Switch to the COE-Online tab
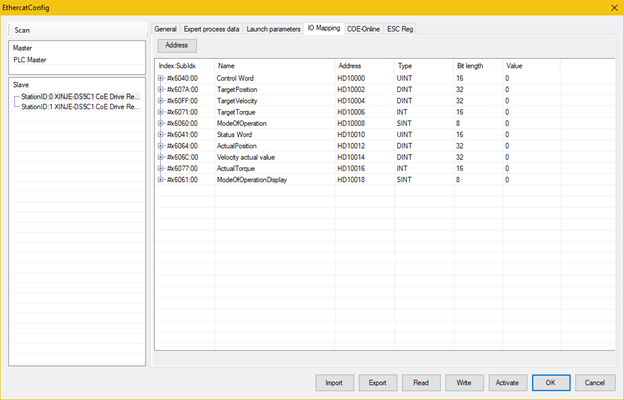 (364, 29)
